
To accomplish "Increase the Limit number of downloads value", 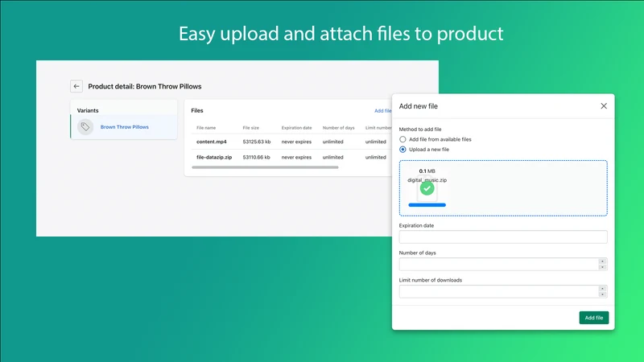I will pos(602,289).
